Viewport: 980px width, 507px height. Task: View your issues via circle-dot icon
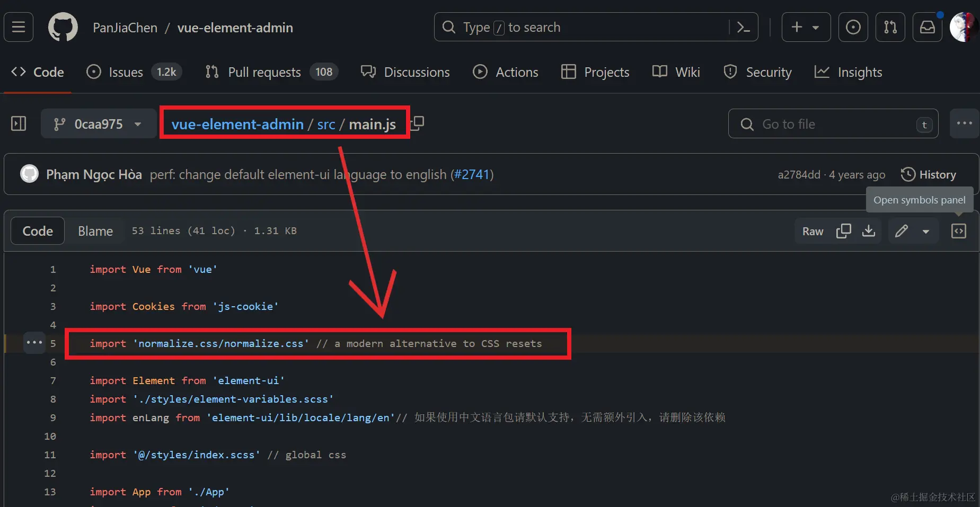pos(853,27)
